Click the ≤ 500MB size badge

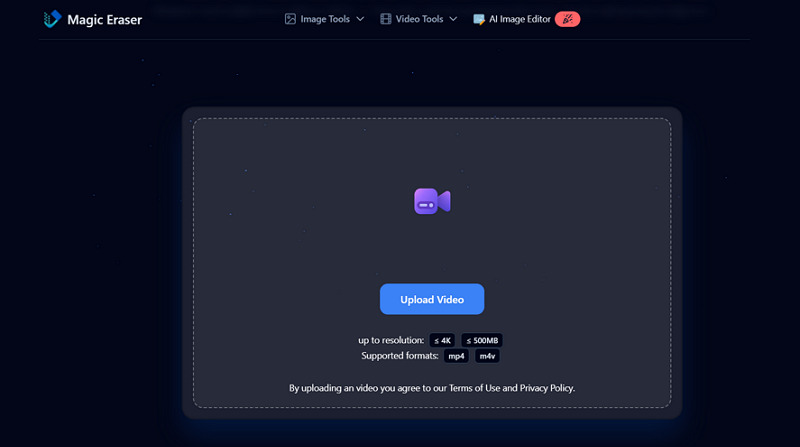tap(481, 341)
